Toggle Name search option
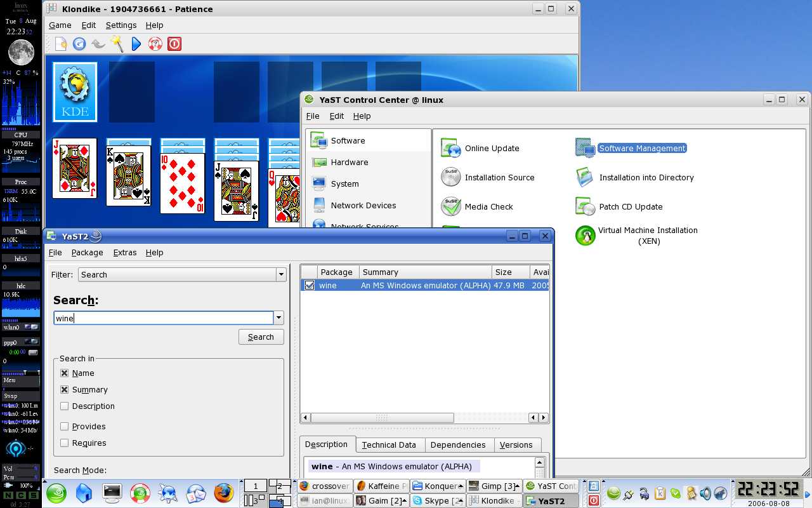This screenshot has width=812, height=508. 64,373
